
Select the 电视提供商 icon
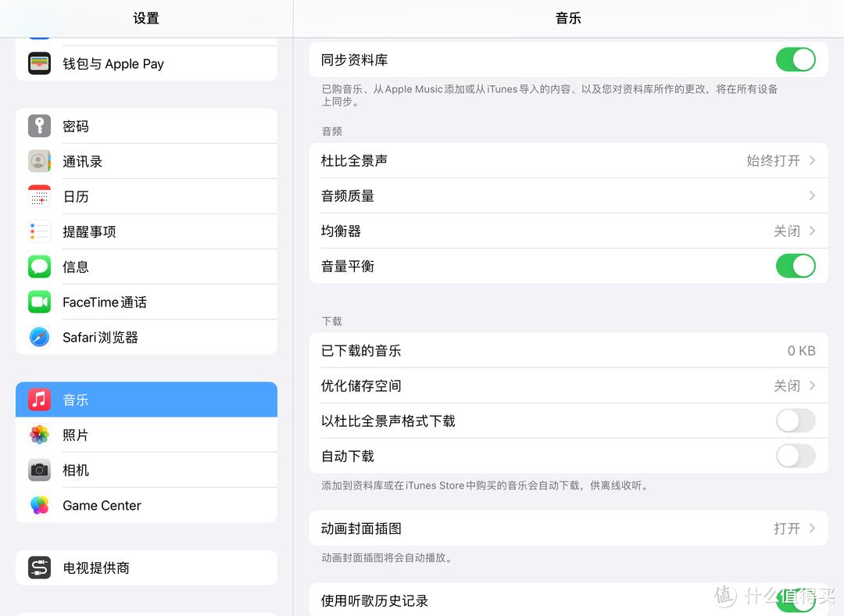tap(39, 568)
